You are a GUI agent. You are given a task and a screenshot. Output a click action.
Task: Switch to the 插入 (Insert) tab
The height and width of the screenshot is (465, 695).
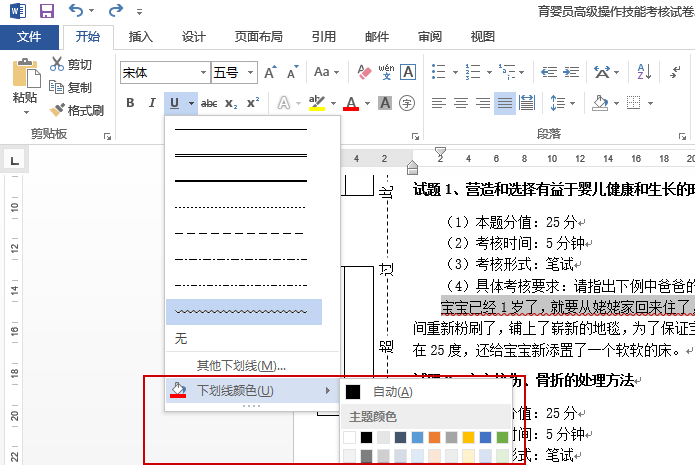point(141,37)
